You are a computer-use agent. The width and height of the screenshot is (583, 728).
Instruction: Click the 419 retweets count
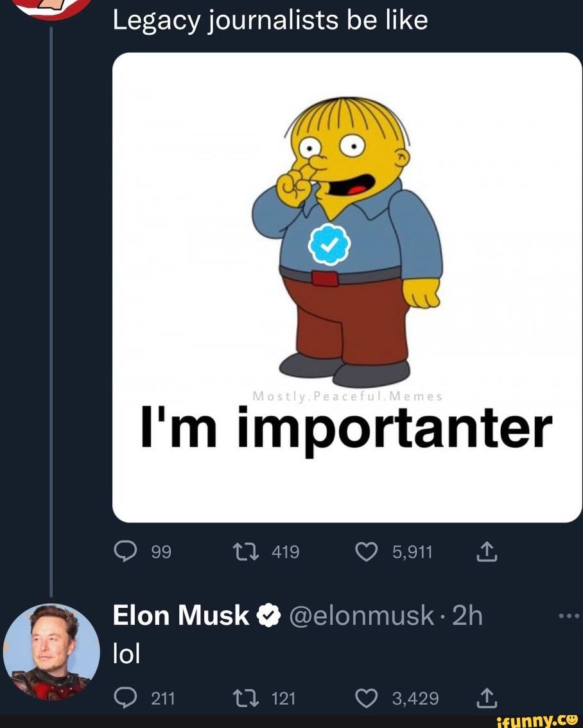point(285,551)
